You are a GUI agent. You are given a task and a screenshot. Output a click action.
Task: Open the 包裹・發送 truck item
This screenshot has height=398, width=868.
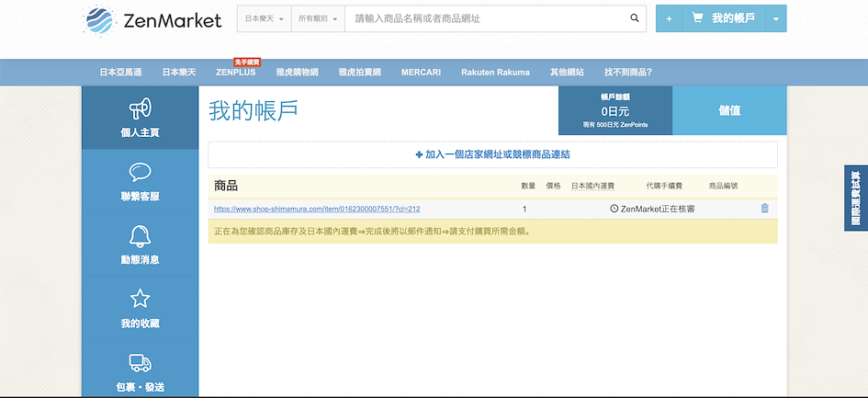click(140, 370)
